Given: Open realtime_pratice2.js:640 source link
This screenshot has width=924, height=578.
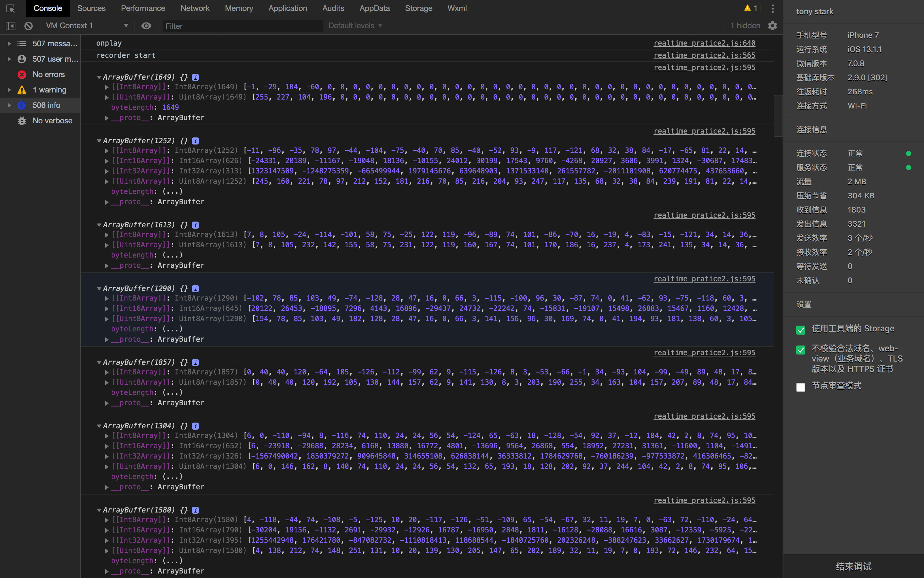Looking at the screenshot, I should 705,43.
